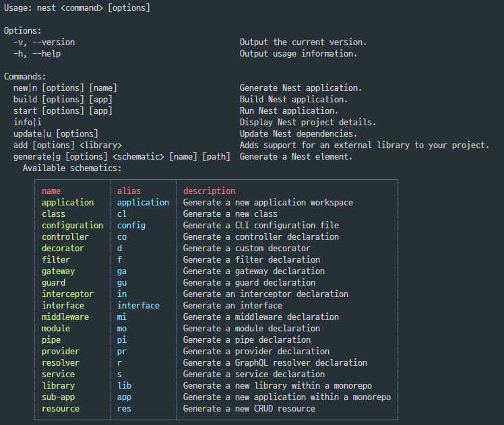Click the 'pr' alias
This screenshot has width=504, height=425.
122,352
